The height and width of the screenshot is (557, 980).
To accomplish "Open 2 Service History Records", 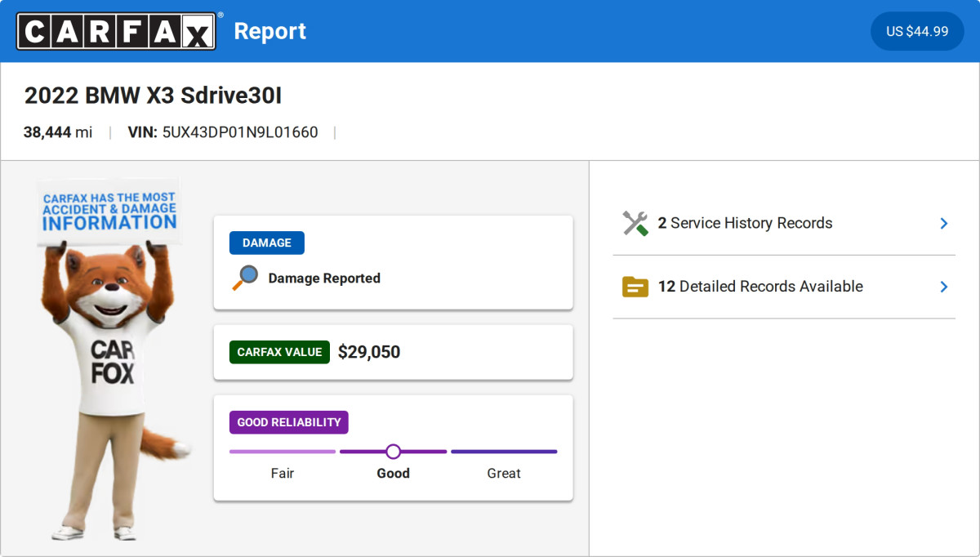I will [784, 223].
